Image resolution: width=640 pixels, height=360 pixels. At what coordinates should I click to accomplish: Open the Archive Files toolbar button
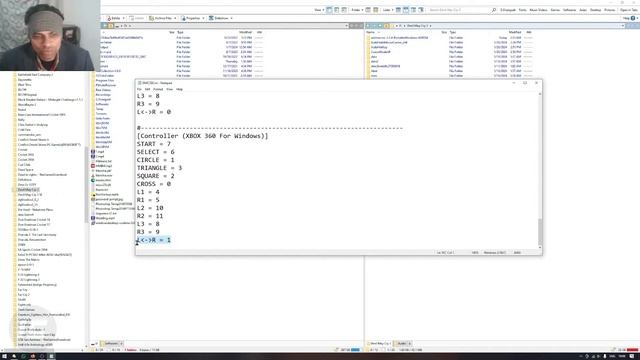pos(160,18)
